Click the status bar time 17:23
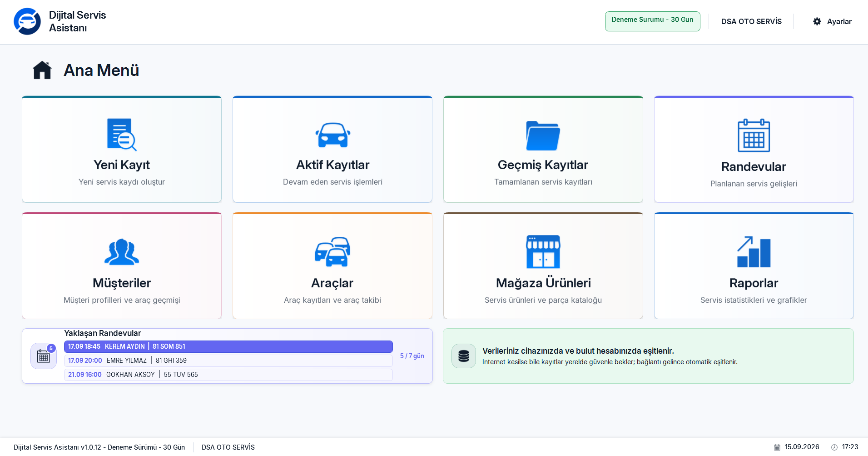Image resolution: width=868 pixels, height=456 pixels. pyautogui.click(x=850, y=447)
